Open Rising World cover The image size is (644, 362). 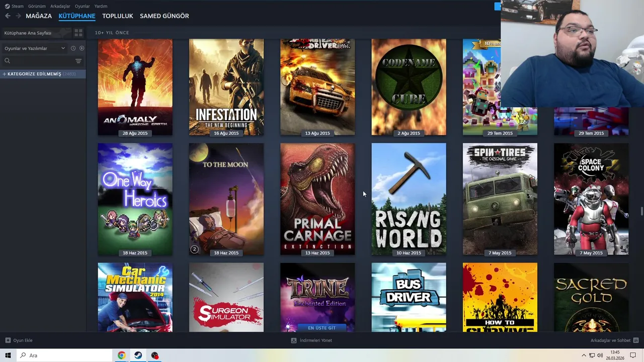point(409,199)
